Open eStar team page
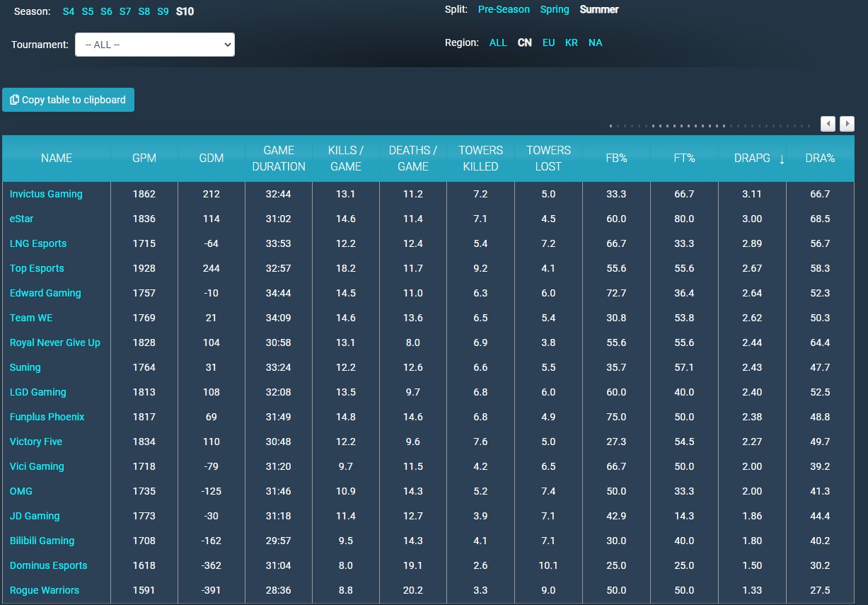The height and width of the screenshot is (605, 868). coord(21,219)
